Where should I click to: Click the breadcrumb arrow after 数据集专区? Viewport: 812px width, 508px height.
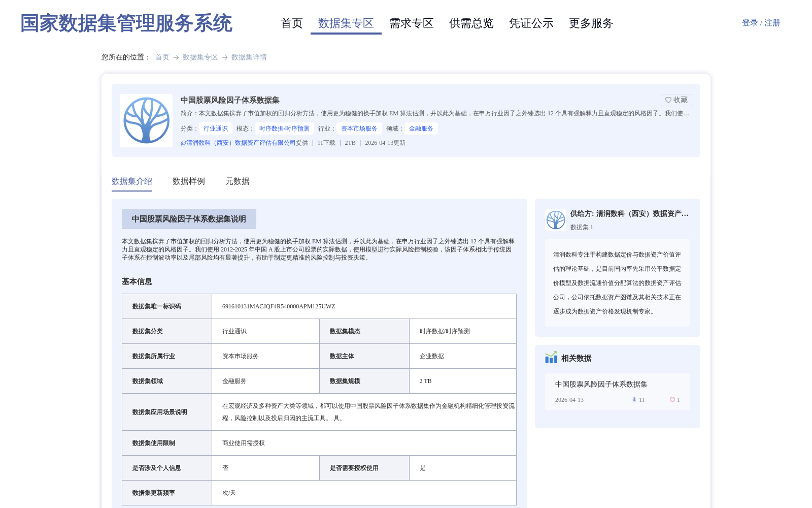click(225, 57)
